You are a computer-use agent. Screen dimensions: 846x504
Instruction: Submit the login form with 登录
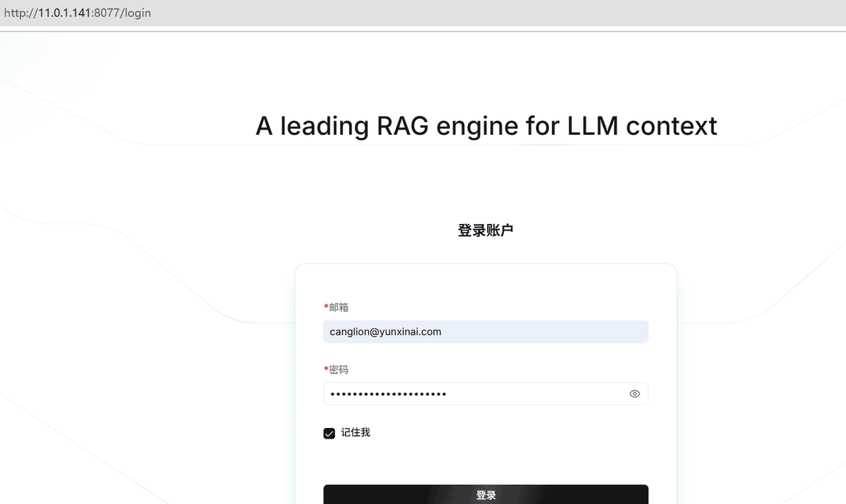(486, 494)
